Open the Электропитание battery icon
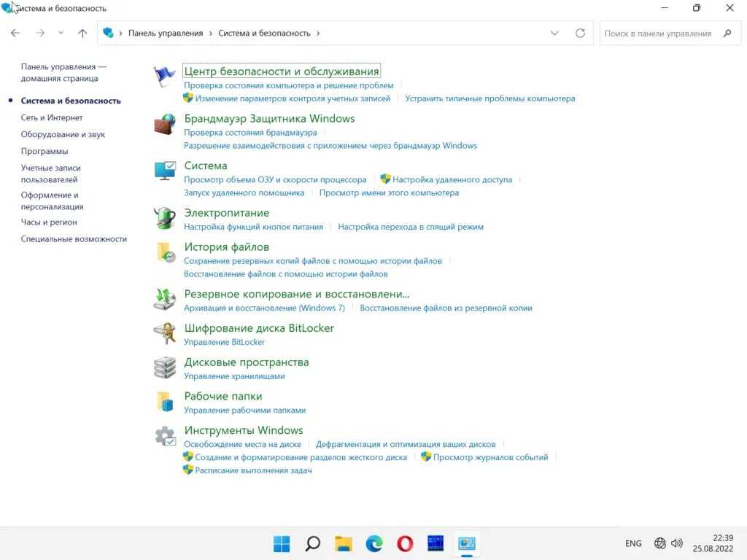The width and height of the screenshot is (747, 560). pyautogui.click(x=165, y=218)
